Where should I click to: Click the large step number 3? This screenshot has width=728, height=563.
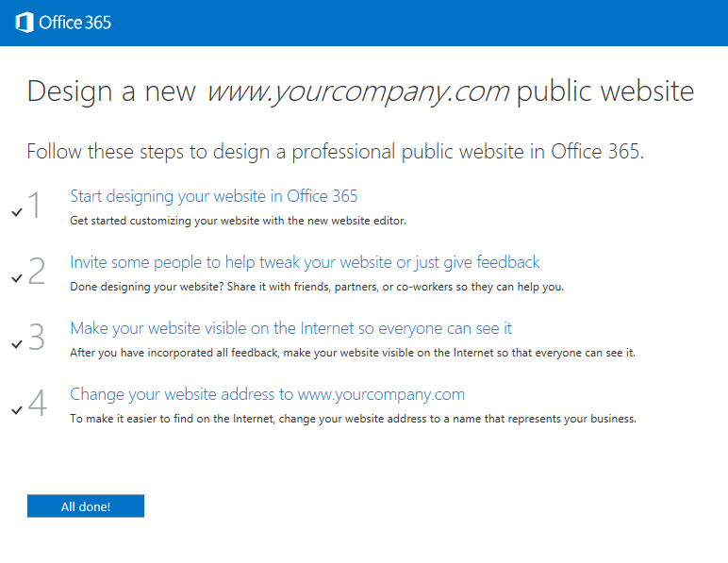[36, 337]
